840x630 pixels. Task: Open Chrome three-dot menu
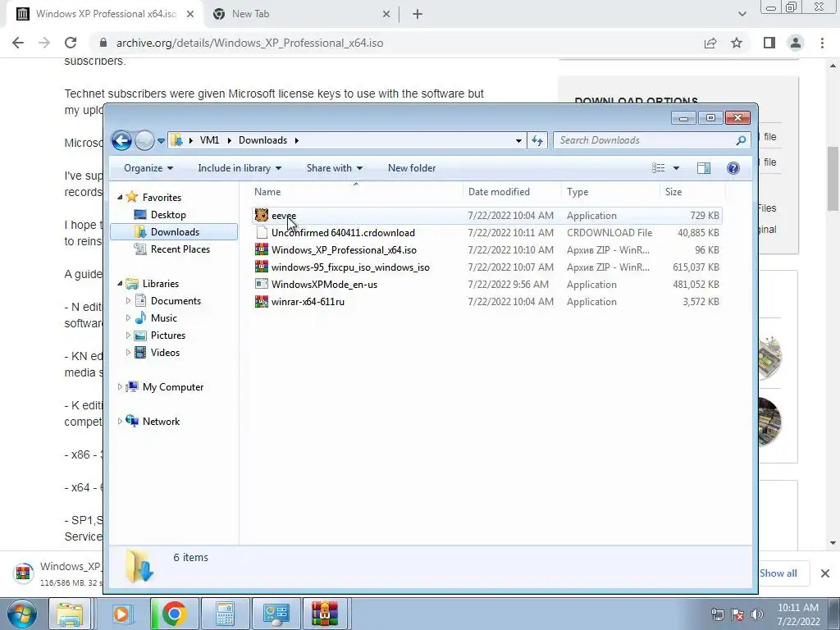point(822,43)
